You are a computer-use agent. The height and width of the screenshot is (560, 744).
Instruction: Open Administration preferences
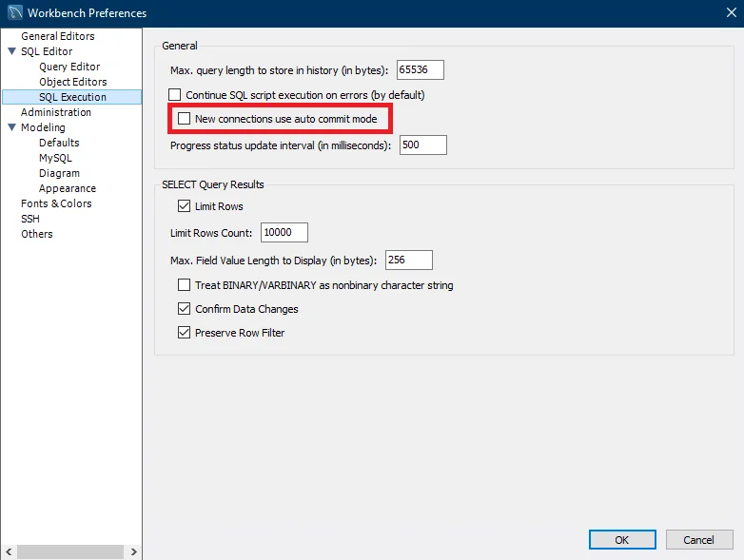pyautogui.click(x=56, y=112)
